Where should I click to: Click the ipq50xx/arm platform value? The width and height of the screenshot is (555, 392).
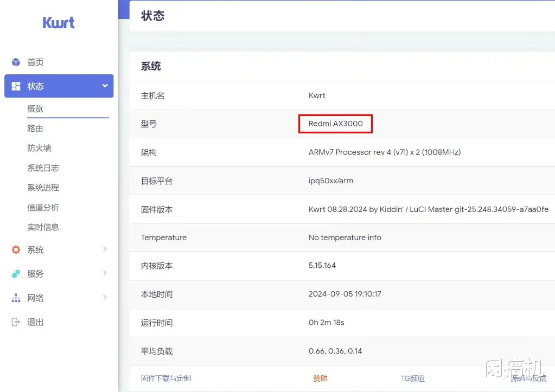pos(330,181)
